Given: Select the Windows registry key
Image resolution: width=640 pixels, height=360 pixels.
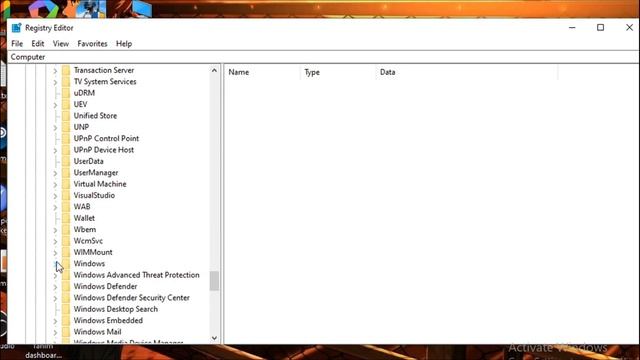Looking at the screenshot, I should coord(89,264).
